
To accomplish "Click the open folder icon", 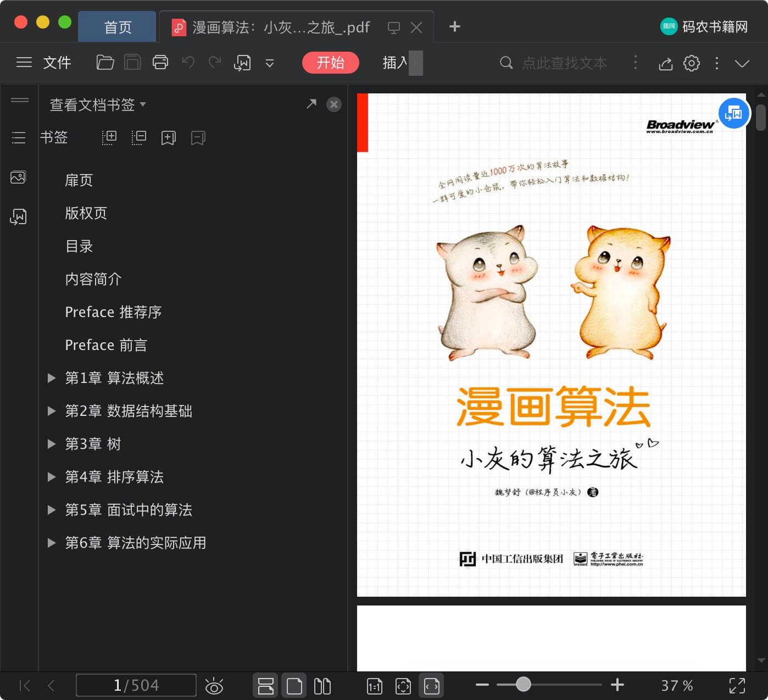I will (x=105, y=63).
